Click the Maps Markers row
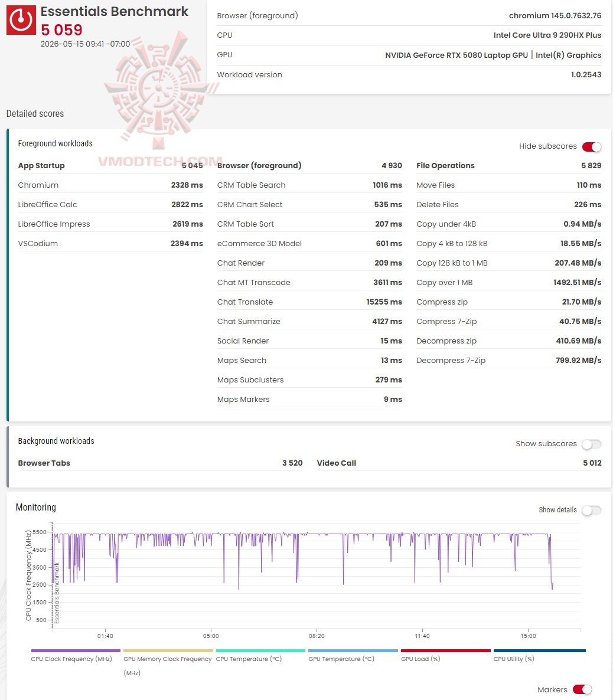This screenshot has height=700, width=613. coord(309,400)
